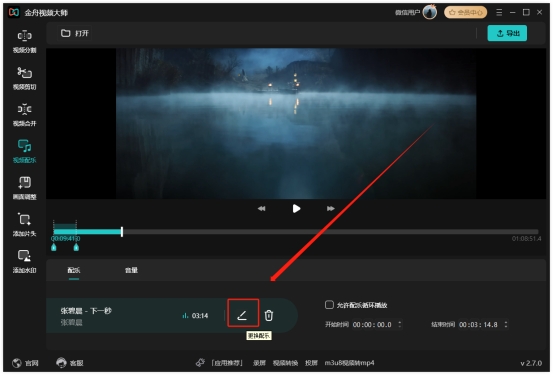Rewind the video preview
Screen dimensions: 553x376
click(x=261, y=208)
